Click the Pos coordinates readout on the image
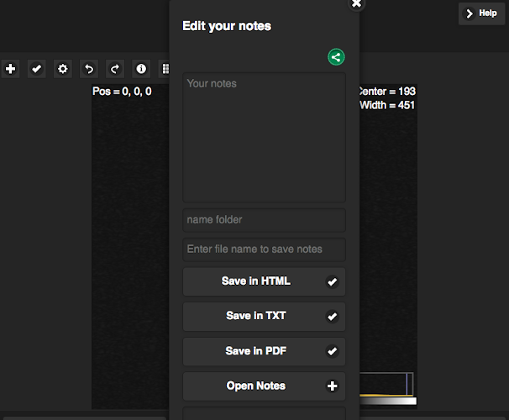This screenshot has width=509, height=420. tap(122, 91)
